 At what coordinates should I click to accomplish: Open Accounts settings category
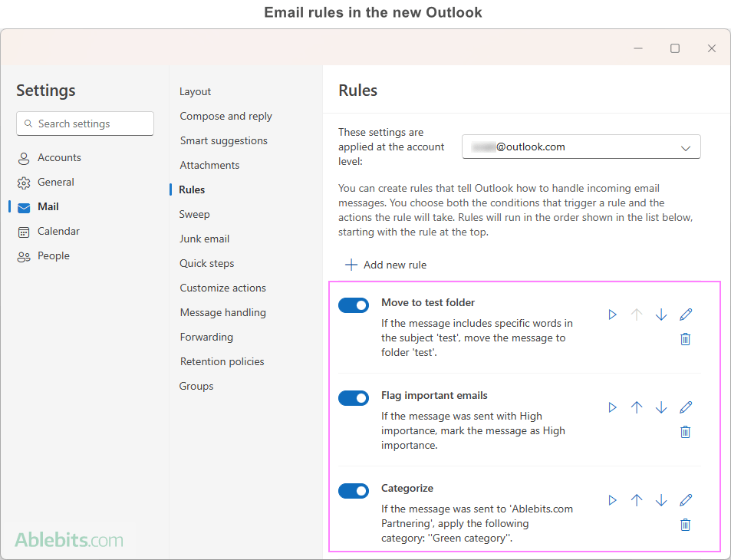(49, 158)
